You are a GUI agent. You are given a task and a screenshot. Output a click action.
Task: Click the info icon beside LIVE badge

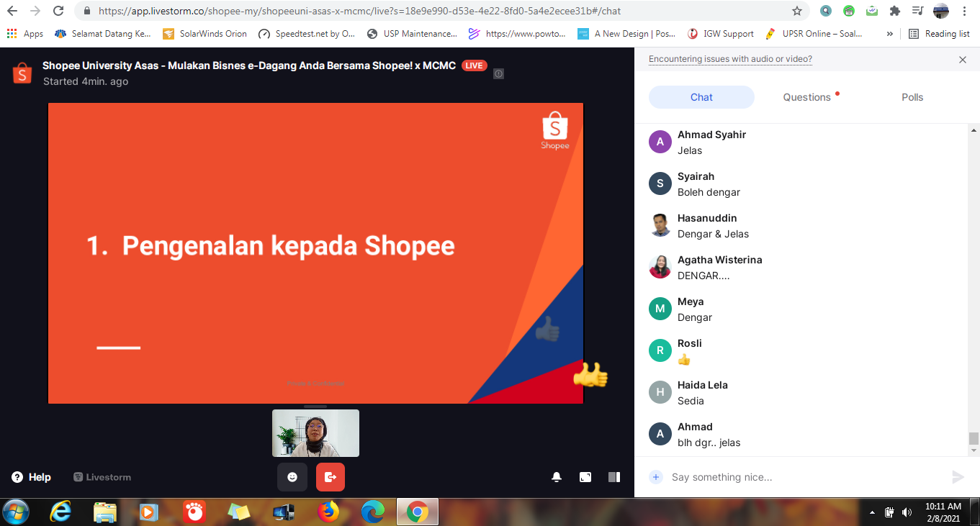point(498,73)
